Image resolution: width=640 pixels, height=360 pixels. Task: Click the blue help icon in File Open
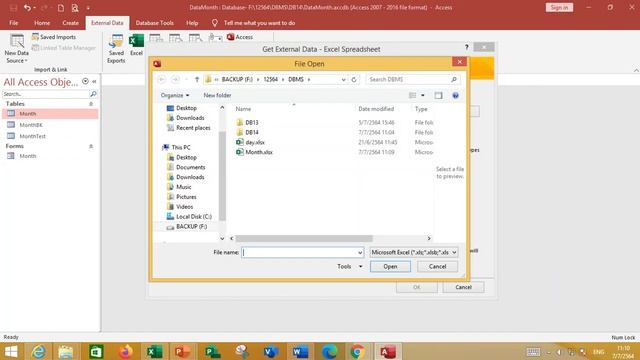(x=456, y=96)
